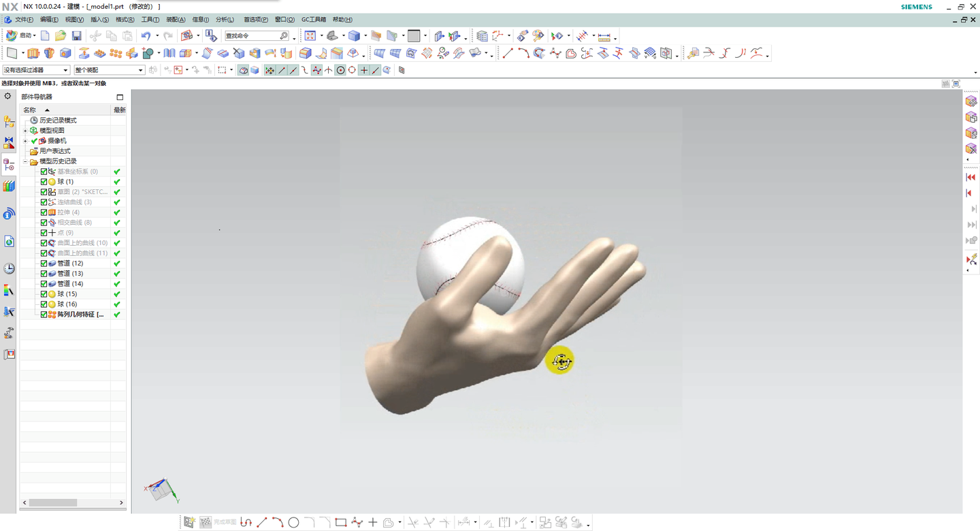
Task: Open the 文件(F) menu
Action: click(24, 20)
